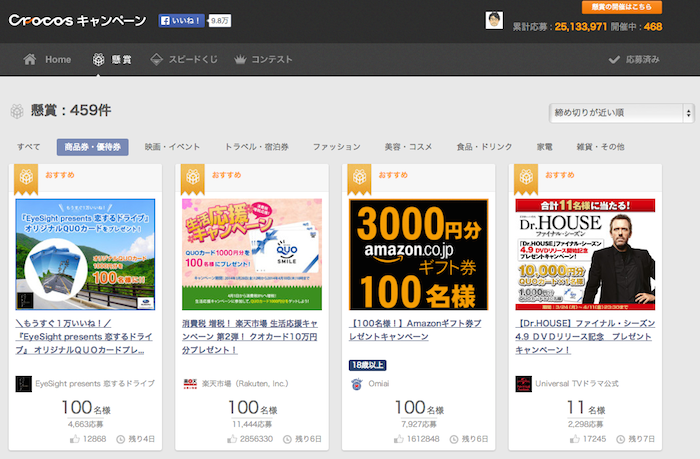Open the コンテスト menu item
The image size is (700, 459).
click(272, 59)
